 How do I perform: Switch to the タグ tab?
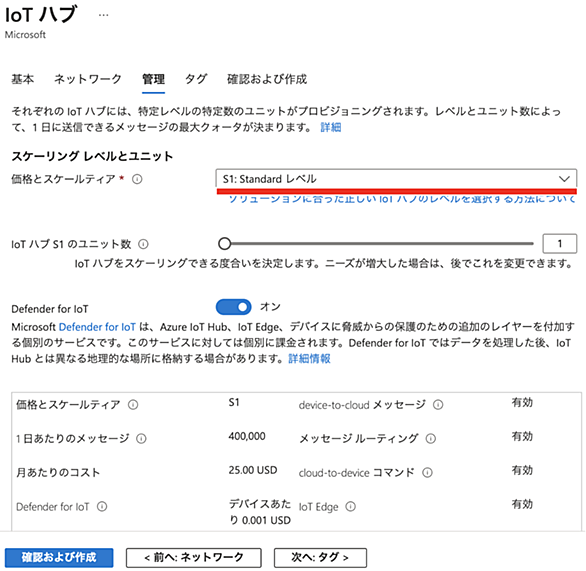point(196,79)
